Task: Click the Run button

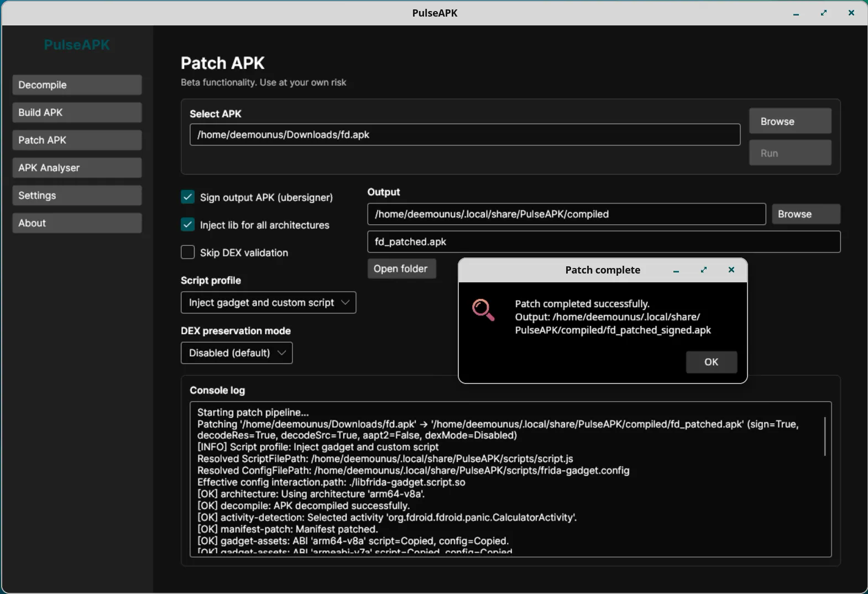Action: 790,153
